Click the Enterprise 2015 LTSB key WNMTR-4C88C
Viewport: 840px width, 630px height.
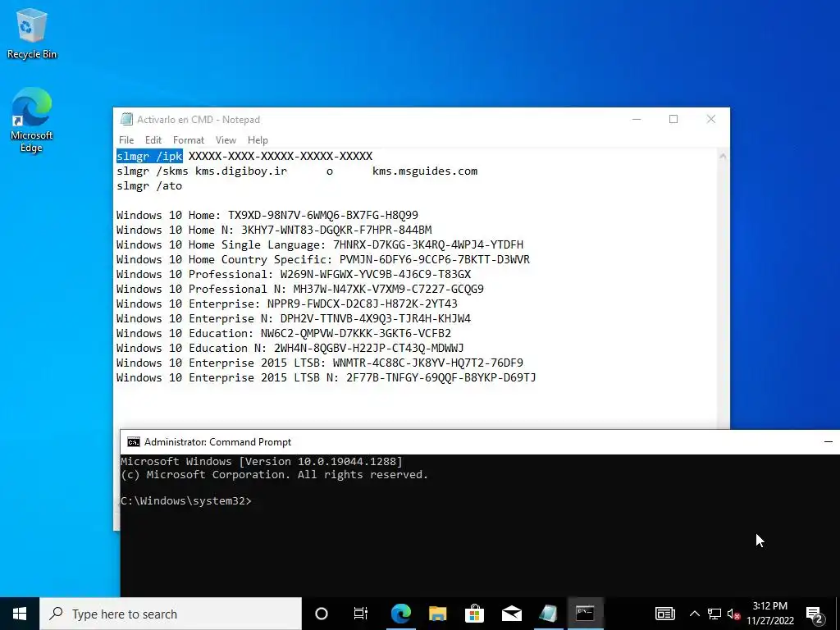click(x=428, y=363)
